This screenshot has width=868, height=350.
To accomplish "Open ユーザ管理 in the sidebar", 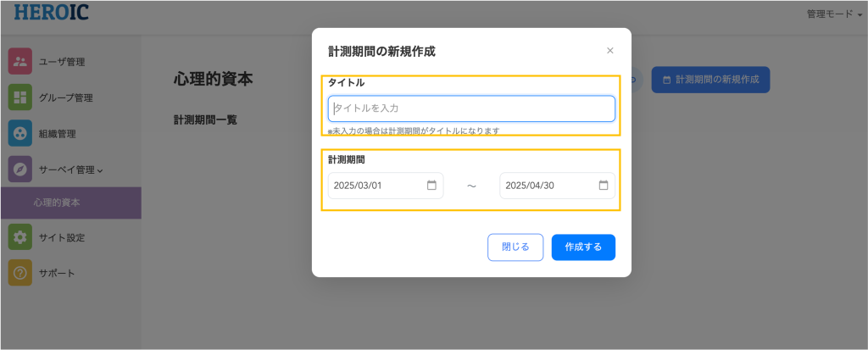I will [x=61, y=62].
